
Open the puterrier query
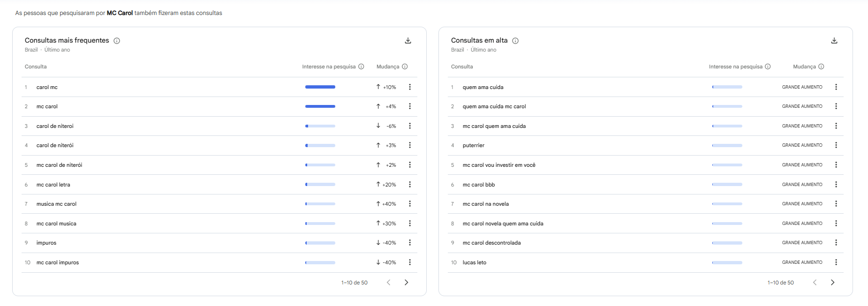(474, 145)
